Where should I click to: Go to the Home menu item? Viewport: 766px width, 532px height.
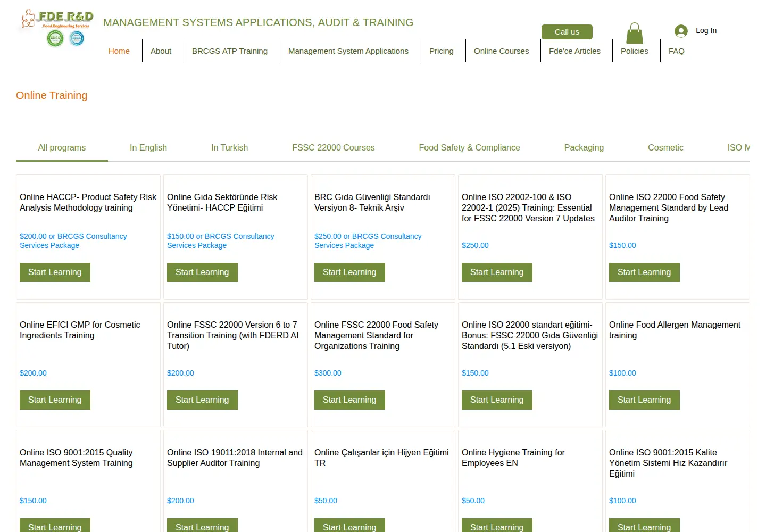point(119,51)
